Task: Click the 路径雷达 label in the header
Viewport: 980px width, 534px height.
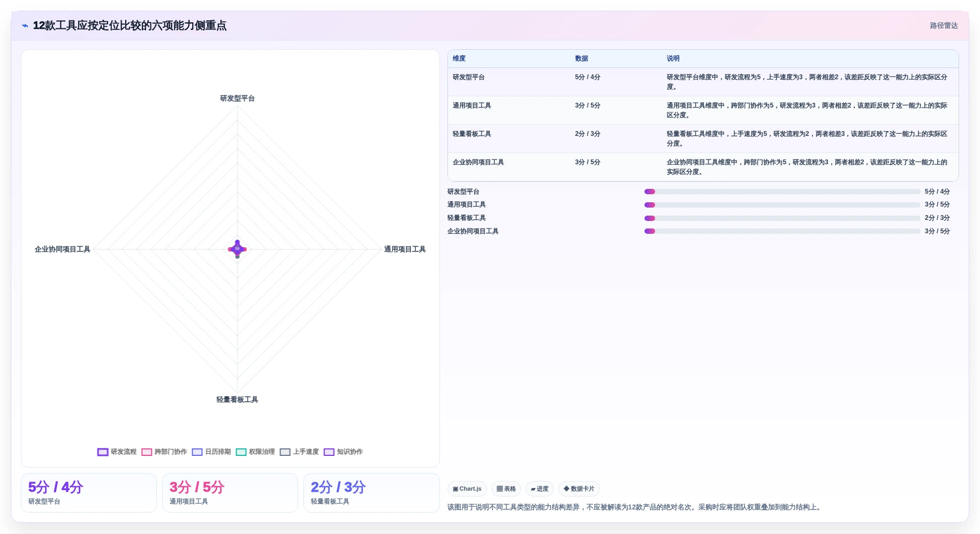Action: point(944,26)
